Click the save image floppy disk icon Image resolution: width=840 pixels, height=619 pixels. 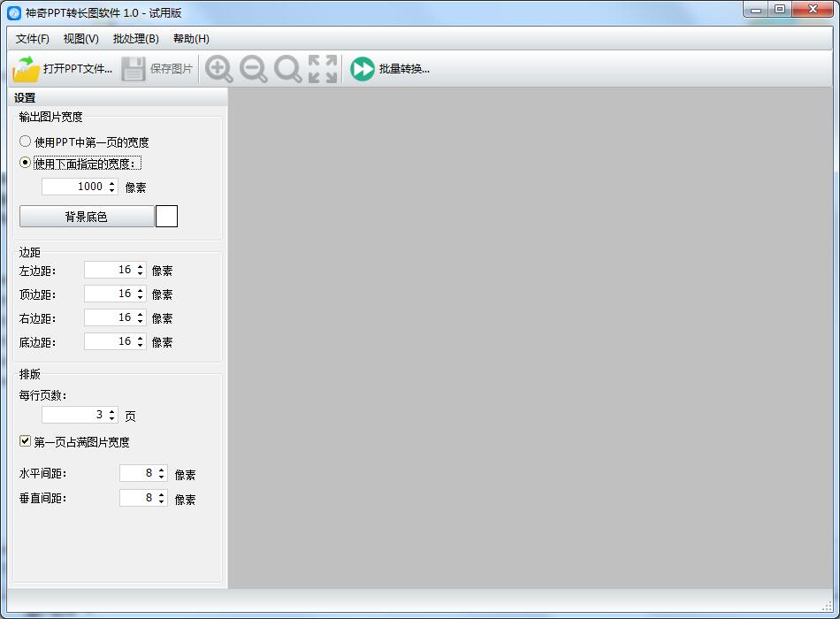(x=133, y=69)
